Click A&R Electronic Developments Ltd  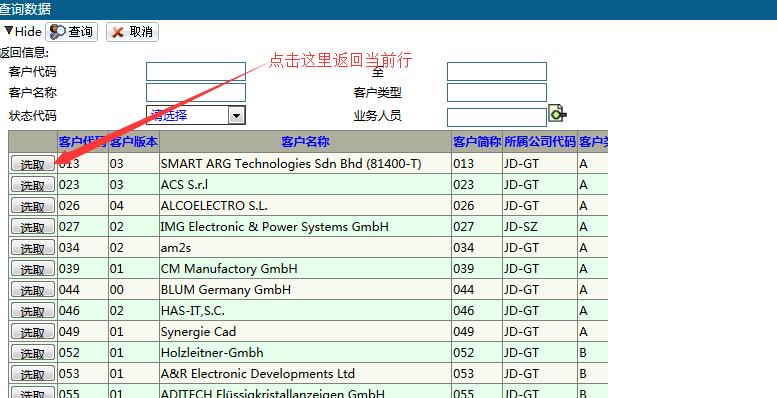coord(258,373)
